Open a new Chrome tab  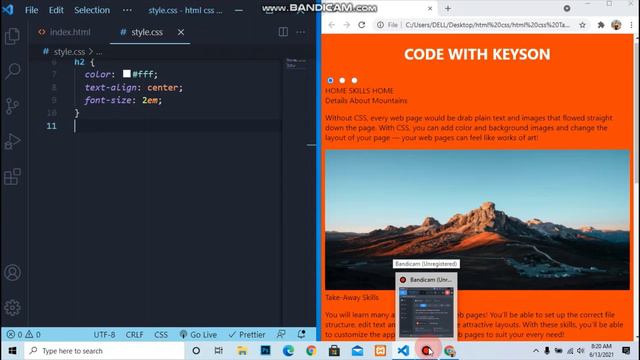click(x=448, y=9)
